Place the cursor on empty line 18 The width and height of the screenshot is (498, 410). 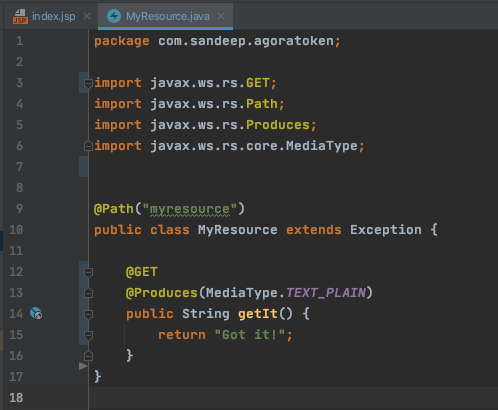[293, 398]
